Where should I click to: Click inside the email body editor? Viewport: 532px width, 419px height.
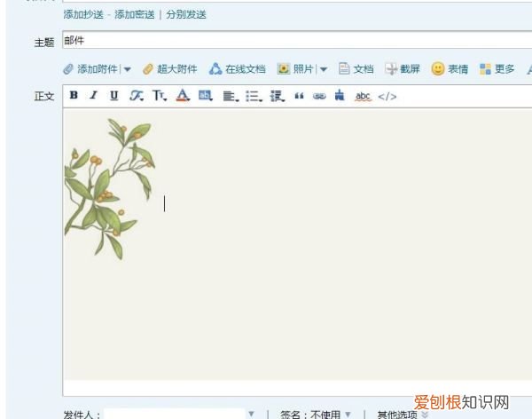297,252
